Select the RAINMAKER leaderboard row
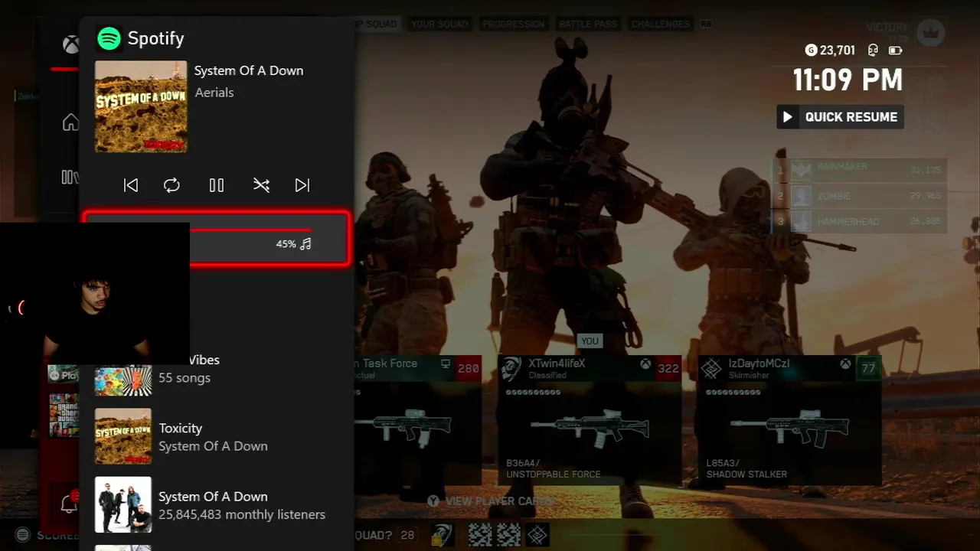 pyautogui.click(x=859, y=170)
